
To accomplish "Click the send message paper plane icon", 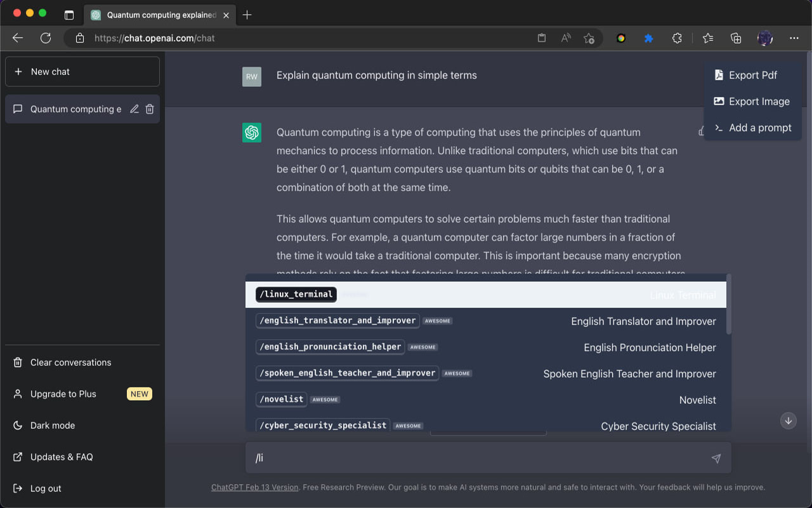I will click(x=716, y=458).
